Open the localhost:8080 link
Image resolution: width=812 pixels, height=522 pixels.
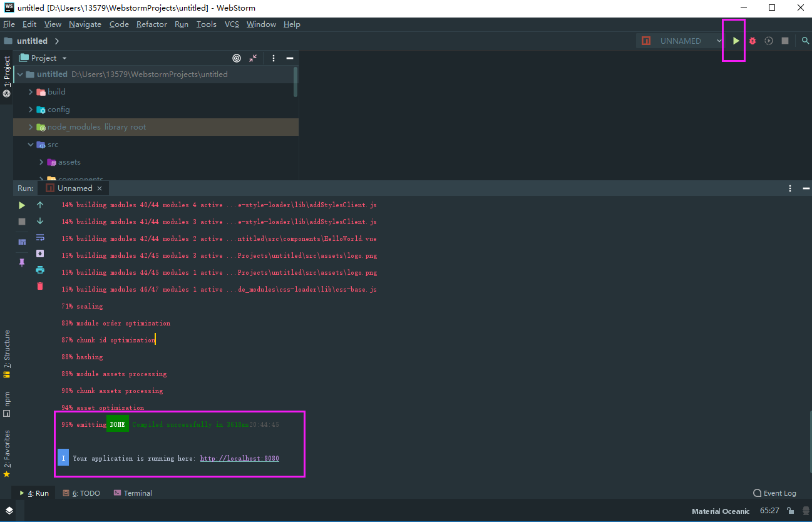pyautogui.click(x=239, y=458)
